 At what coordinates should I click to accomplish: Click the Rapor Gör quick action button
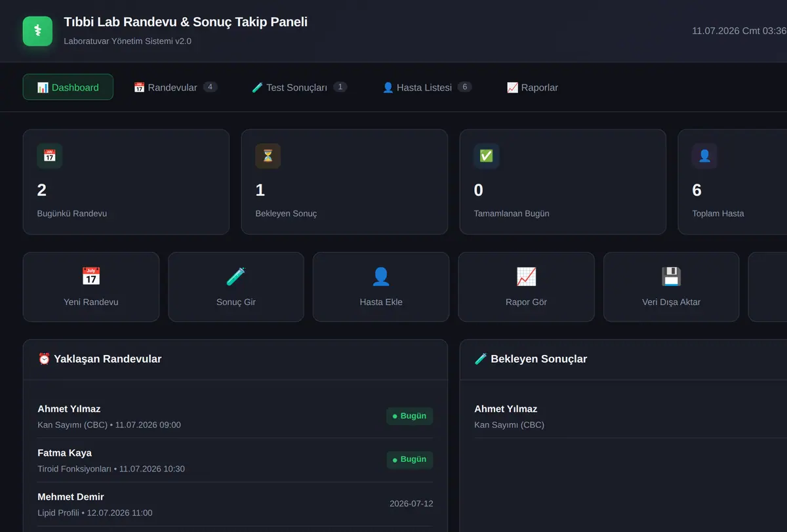tap(526, 287)
